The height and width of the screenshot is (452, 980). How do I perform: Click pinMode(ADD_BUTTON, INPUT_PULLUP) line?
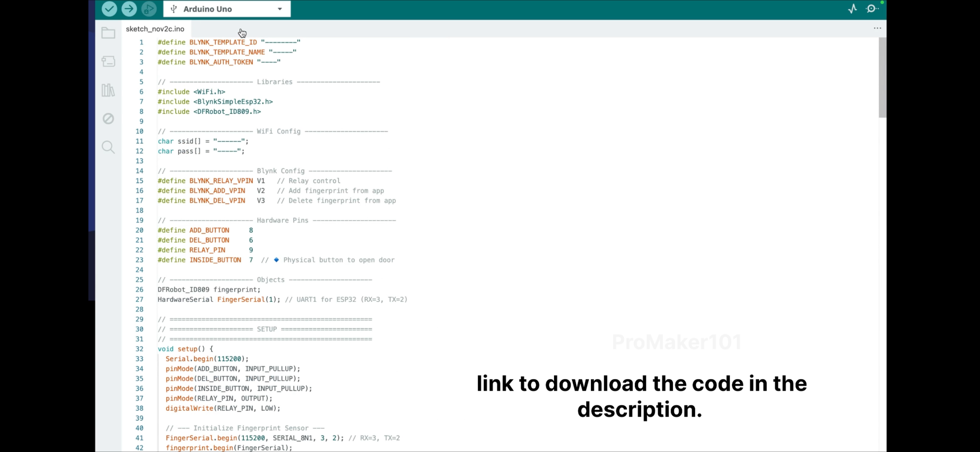click(233, 369)
